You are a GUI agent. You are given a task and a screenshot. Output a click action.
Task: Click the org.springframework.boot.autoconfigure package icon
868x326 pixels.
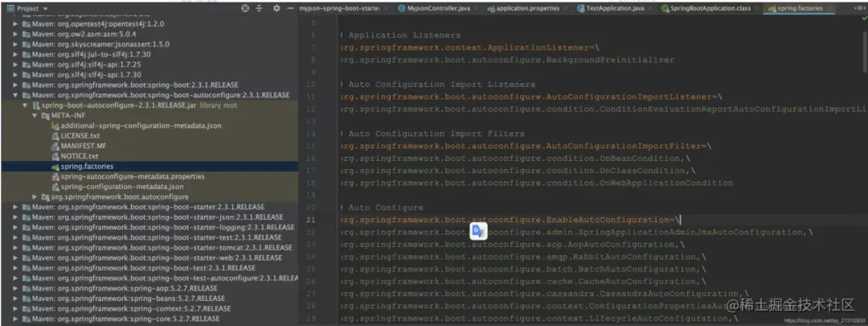pyautogui.click(x=45, y=197)
